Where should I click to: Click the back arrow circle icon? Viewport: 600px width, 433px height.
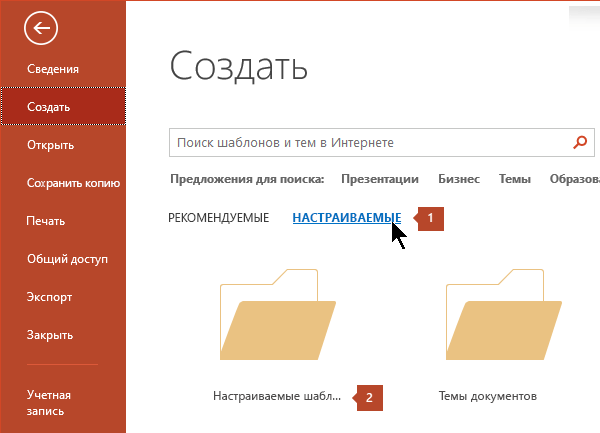(x=42, y=30)
